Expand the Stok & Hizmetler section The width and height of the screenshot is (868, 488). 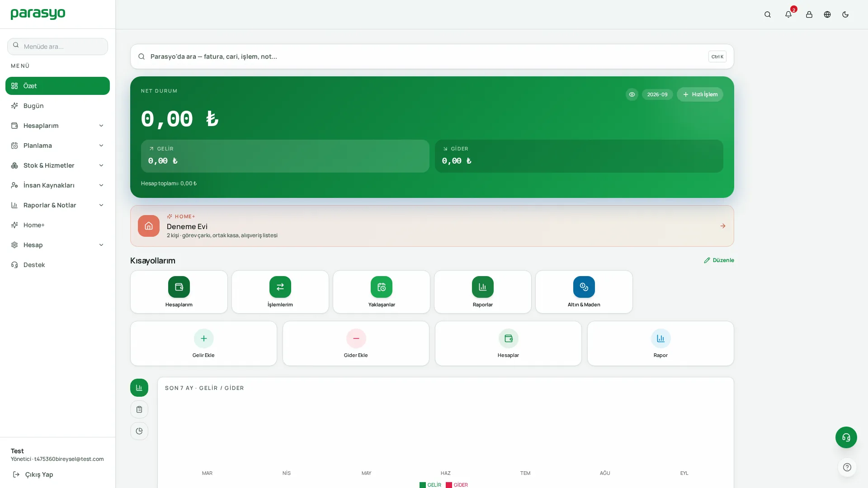tap(57, 165)
